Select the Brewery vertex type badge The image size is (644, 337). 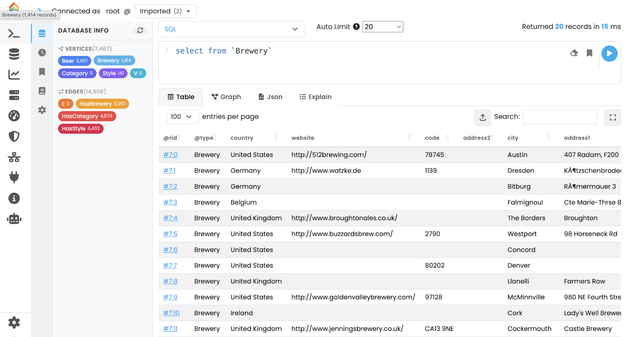coord(114,60)
